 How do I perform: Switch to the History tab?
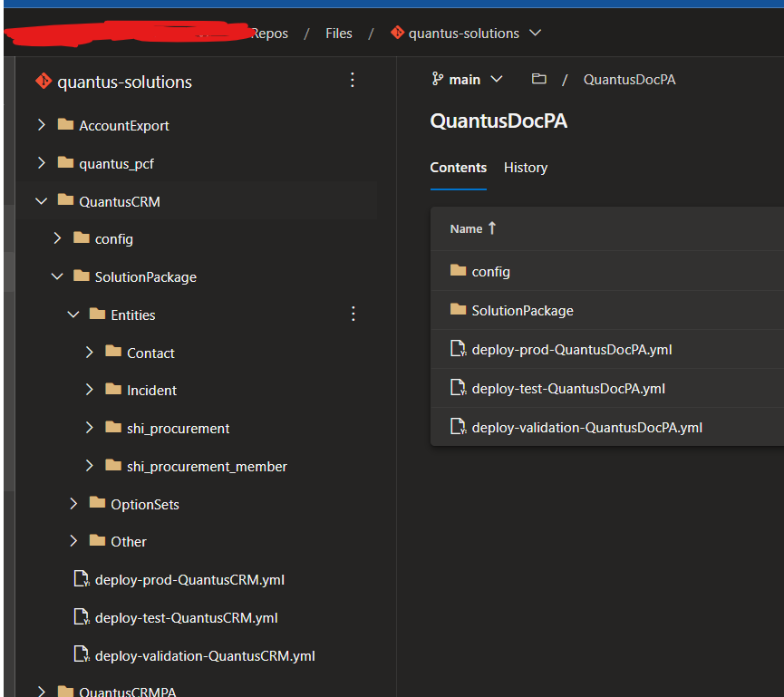pyautogui.click(x=526, y=168)
